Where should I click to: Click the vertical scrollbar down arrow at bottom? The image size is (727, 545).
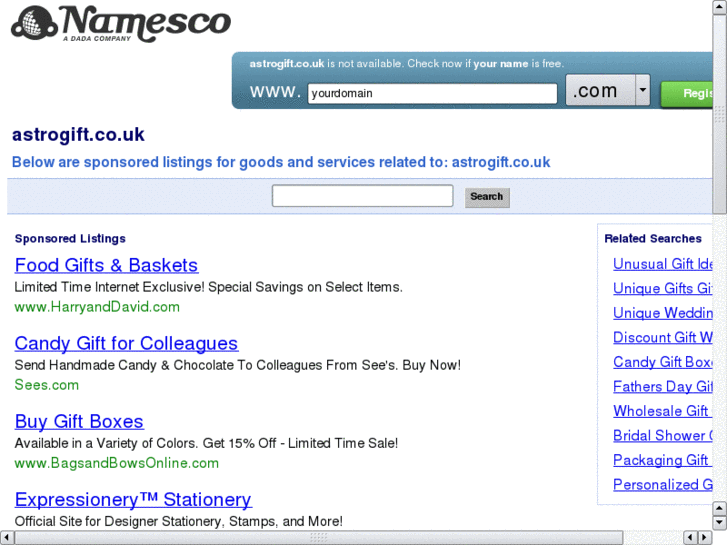[720, 523]
